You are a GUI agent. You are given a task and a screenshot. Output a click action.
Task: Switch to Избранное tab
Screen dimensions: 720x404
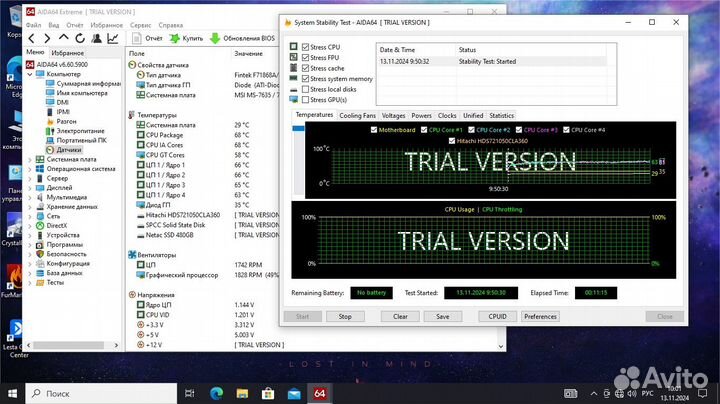[x=68, y=53]
